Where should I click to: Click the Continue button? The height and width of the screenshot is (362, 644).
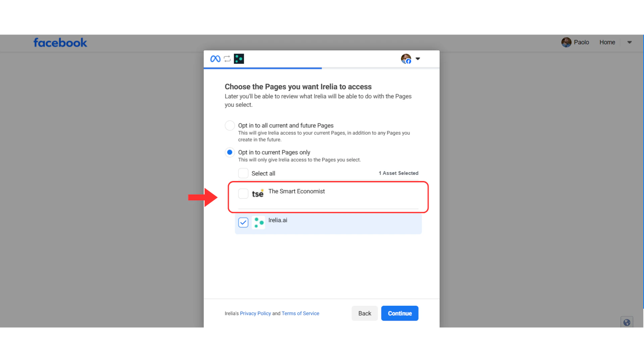399,313
